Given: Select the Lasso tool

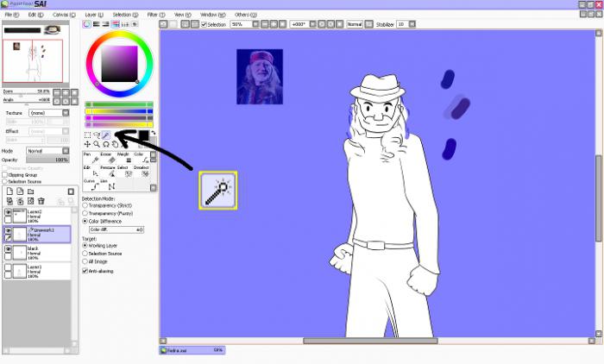Looking at the screenshot, I should pos(97,135).
